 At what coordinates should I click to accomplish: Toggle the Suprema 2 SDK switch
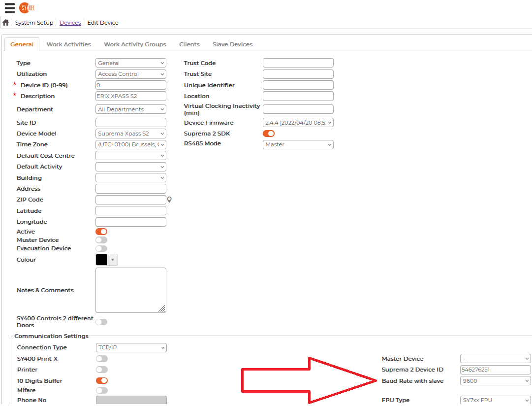point(269,134)
